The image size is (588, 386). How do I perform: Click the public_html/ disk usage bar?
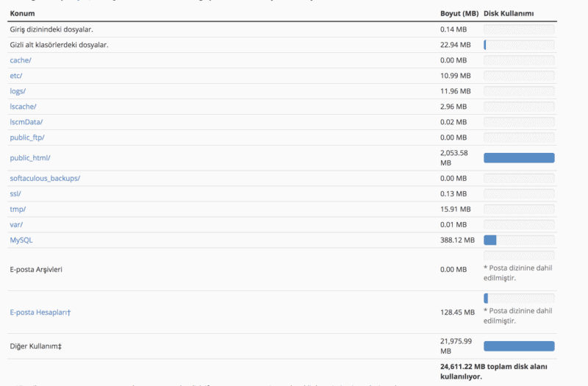tap(519, 158)
